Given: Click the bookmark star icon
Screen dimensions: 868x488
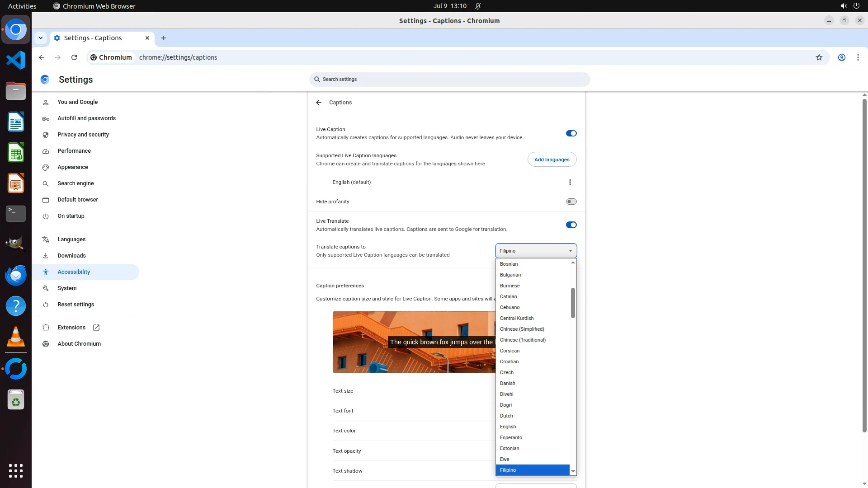Looking at the screenshot, I should coord(819,57).
